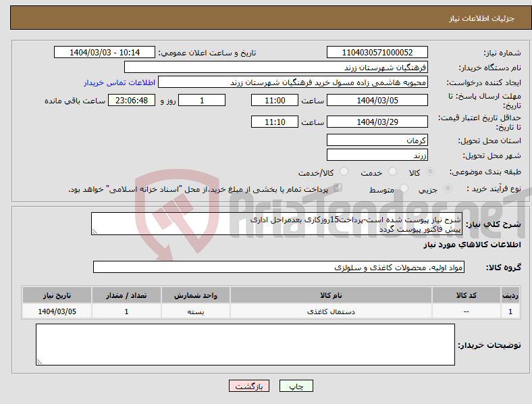
Task: Open the اطلاعات تماس خریدار link
Action: click(x=119, y=82)
